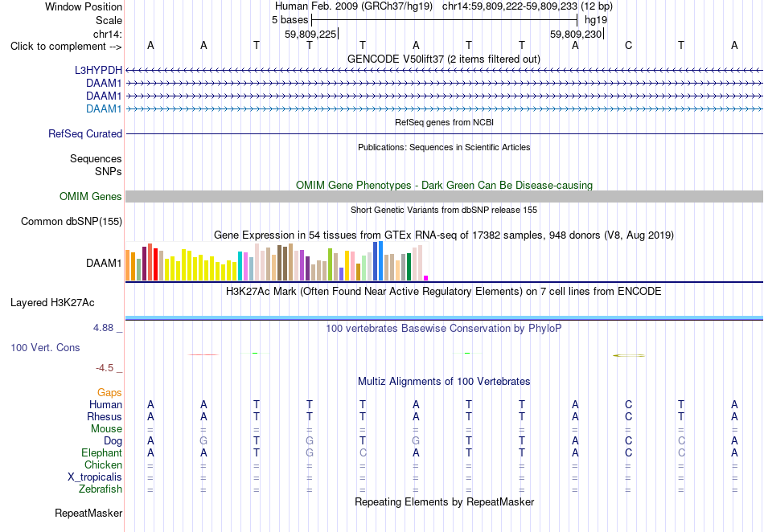Click the DAAM1 label directly below L3HYPDH

coord(104,84)
